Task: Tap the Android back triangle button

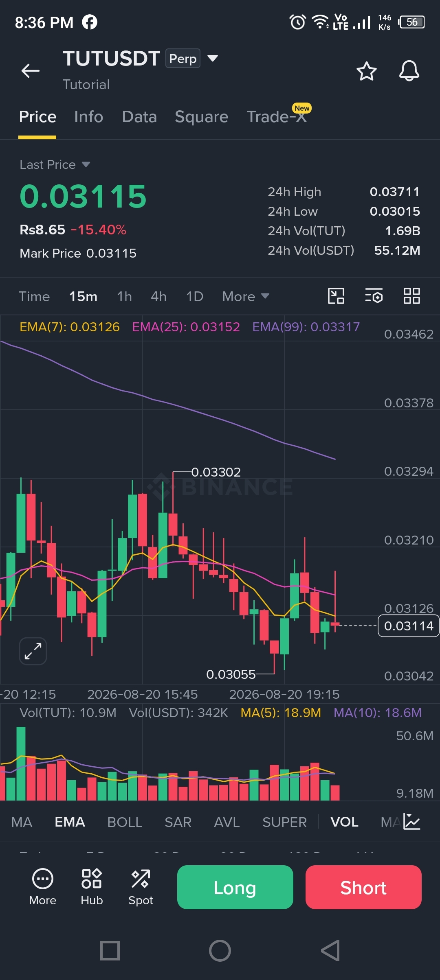Action: 330,951
